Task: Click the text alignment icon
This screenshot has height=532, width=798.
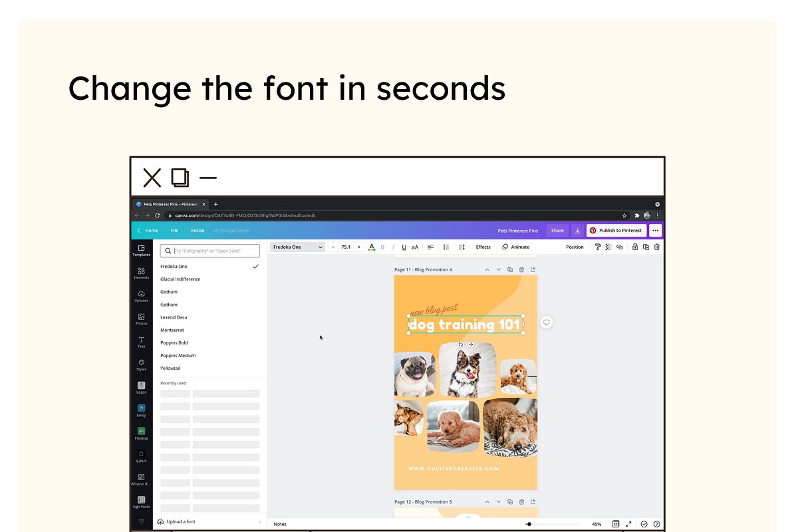Action: 430,247
